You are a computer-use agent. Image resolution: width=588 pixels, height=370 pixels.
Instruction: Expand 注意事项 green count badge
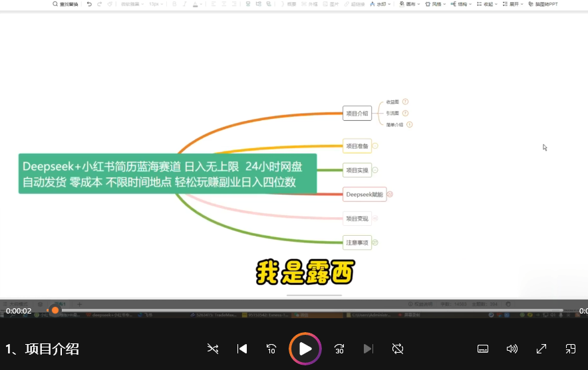pyautogui.click(x=375, y=242)
